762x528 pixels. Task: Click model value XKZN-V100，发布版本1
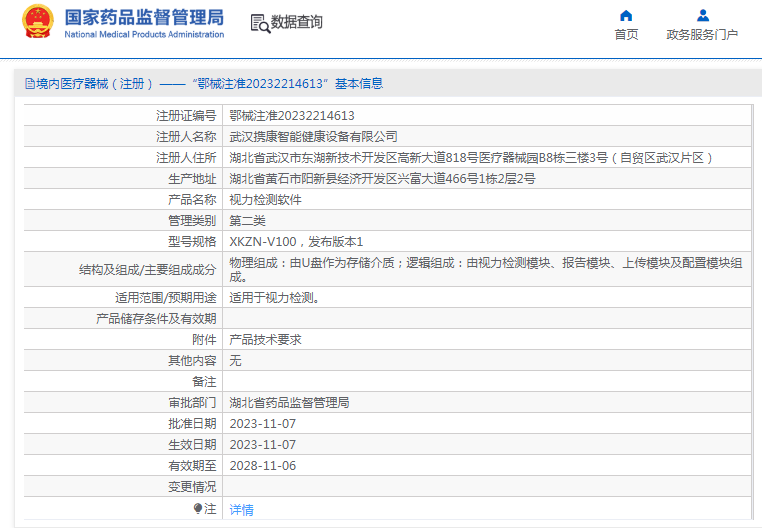pyautogui.click(x=296, y=242)
